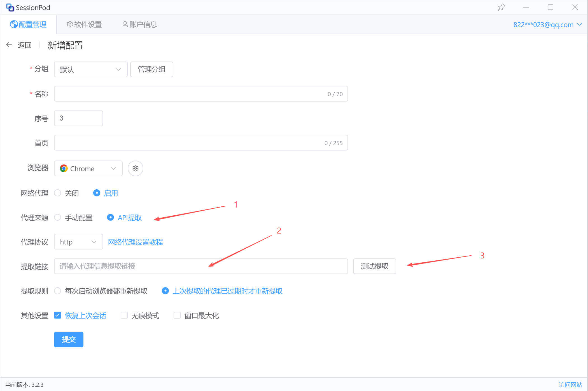The image size is (588, 391).
Task: Check 窗口最大化 option
Action: tap(177, 315)
